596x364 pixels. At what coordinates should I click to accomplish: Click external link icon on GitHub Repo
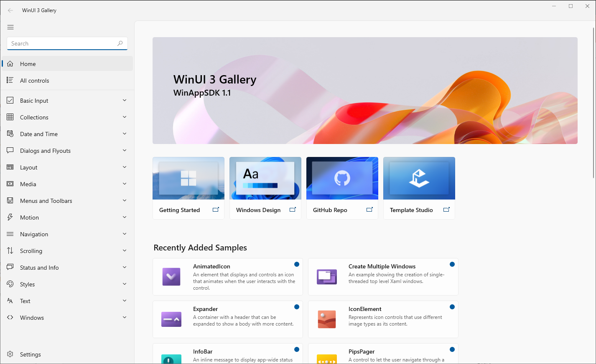[369, 210]
